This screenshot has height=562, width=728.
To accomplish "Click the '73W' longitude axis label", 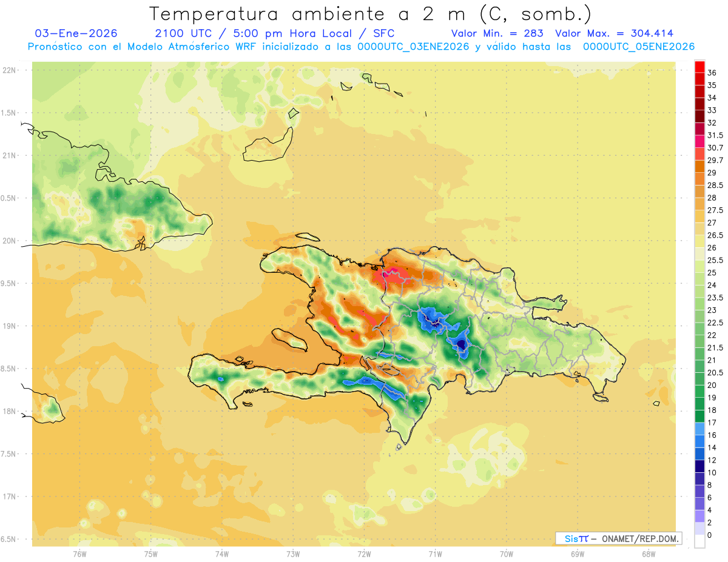I will (x=293, y=554).
